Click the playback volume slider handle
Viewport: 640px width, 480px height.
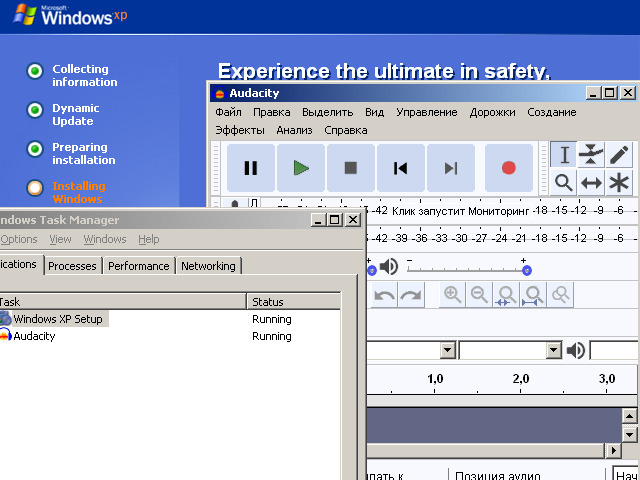[x=527, y=270]
